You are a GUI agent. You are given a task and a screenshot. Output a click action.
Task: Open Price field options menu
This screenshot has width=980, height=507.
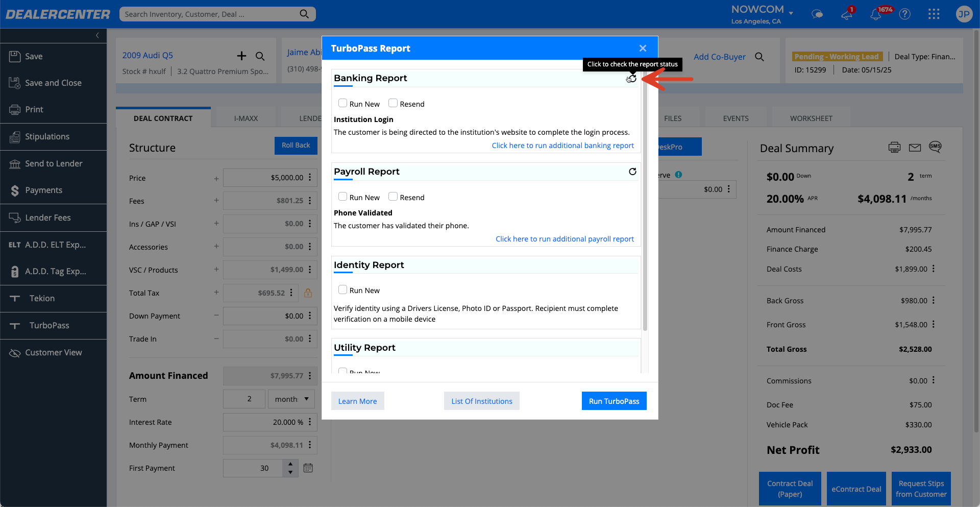[310, 178]
